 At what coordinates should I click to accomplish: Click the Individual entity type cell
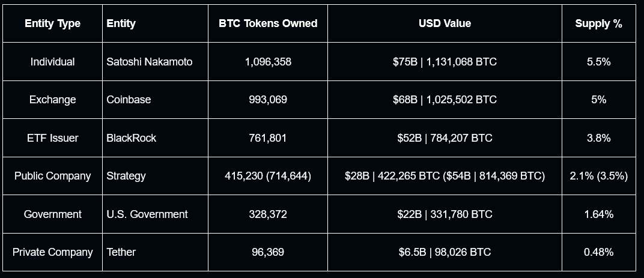click(52, 62)
